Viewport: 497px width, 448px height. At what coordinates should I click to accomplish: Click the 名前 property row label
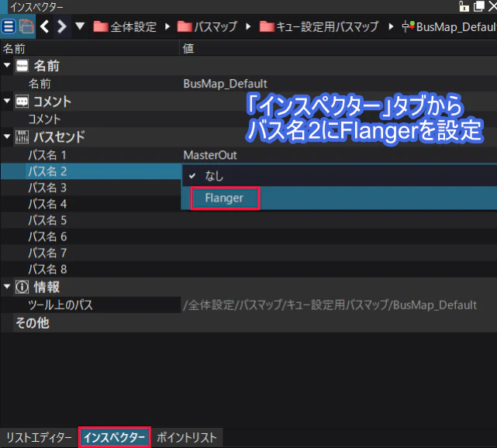(x=40, y=84)
